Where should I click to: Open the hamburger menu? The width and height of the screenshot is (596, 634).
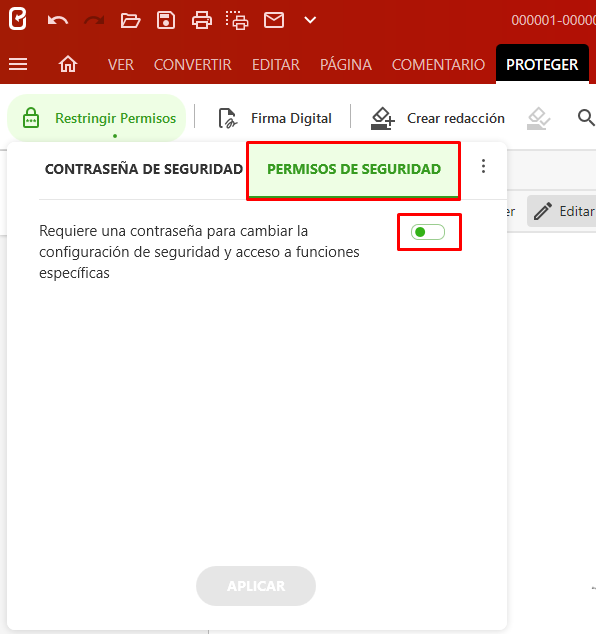18,64
